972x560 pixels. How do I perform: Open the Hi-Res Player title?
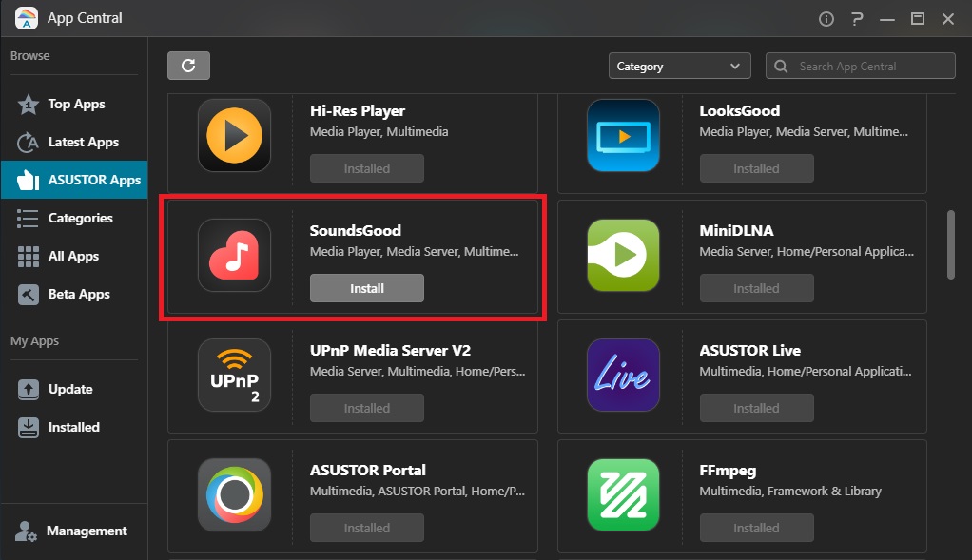(357, 111)
